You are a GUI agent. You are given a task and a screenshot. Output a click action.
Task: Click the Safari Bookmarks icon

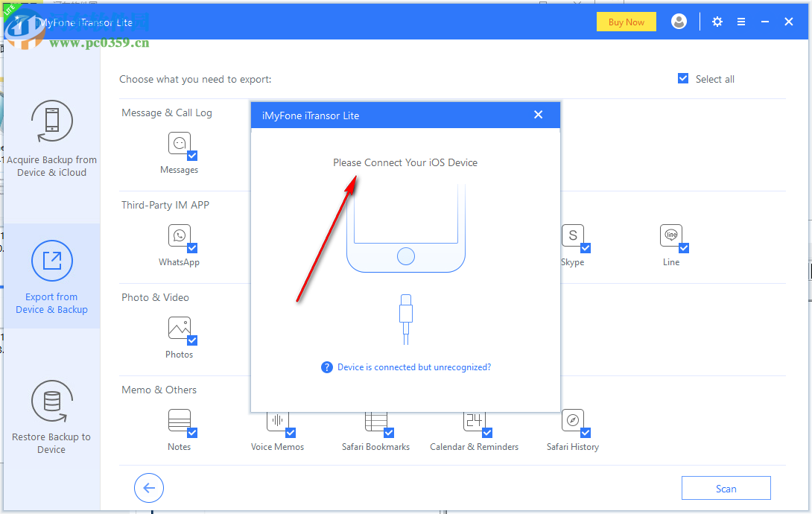375,421
